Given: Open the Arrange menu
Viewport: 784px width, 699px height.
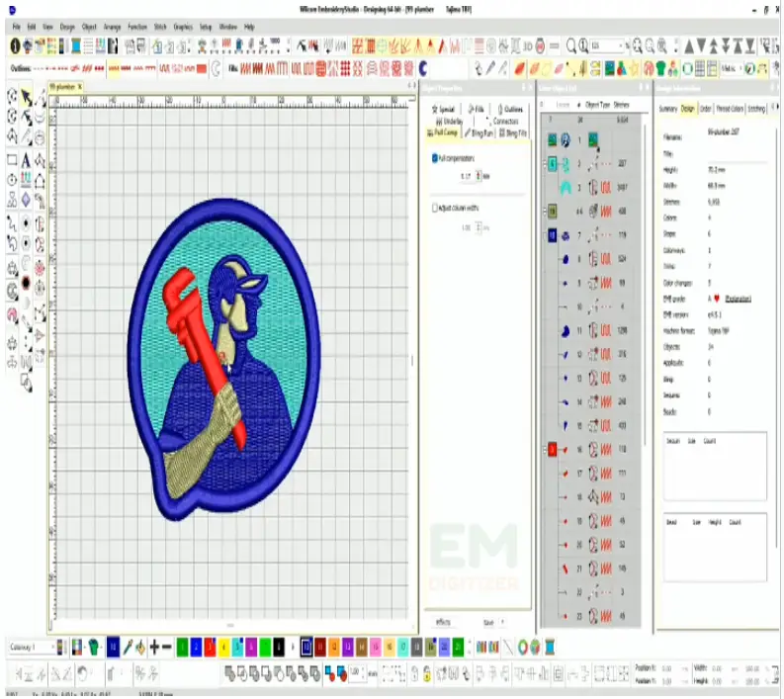Looking at the screenshot, I should (112, 27).
